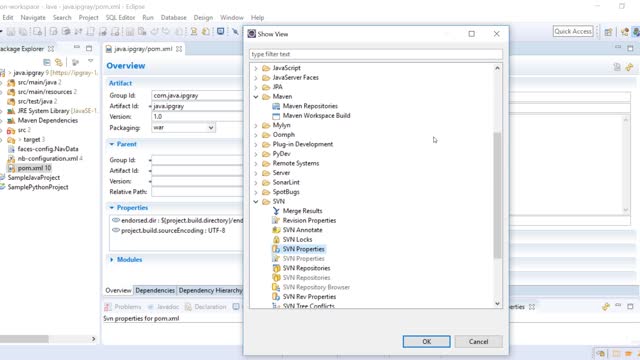
Task: Open the Package Explorer View Menu arrow
Action: 91,61
